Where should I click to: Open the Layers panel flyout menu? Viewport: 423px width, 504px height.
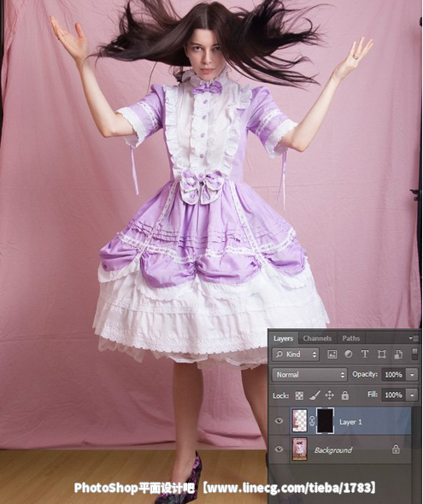click(x=414, y=338)
